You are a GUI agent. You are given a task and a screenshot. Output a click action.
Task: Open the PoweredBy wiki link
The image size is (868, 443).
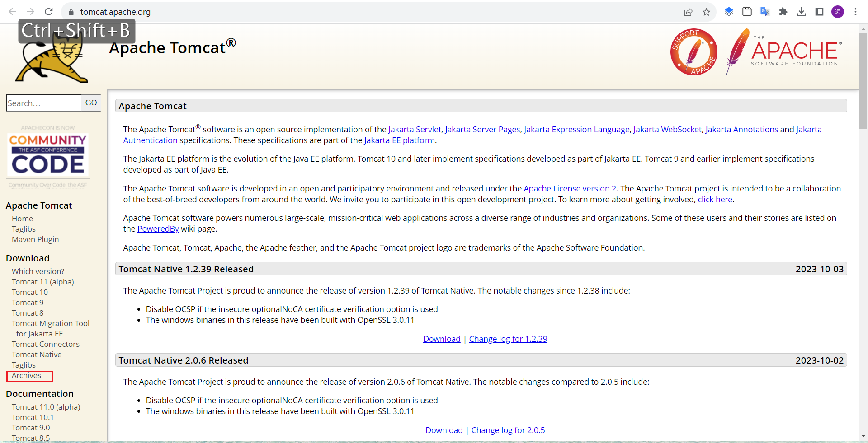click(x=158, y=229)
